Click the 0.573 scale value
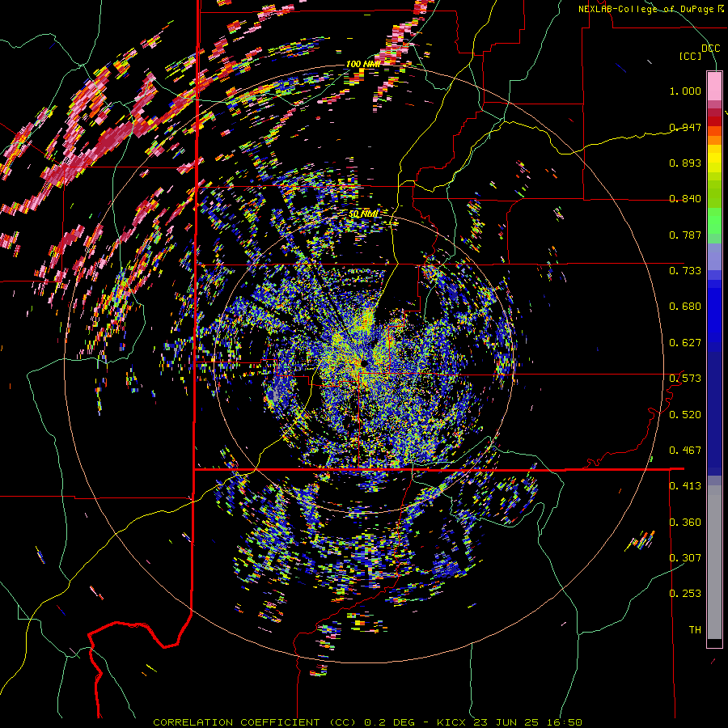728x728 pixels. [685, 378]
